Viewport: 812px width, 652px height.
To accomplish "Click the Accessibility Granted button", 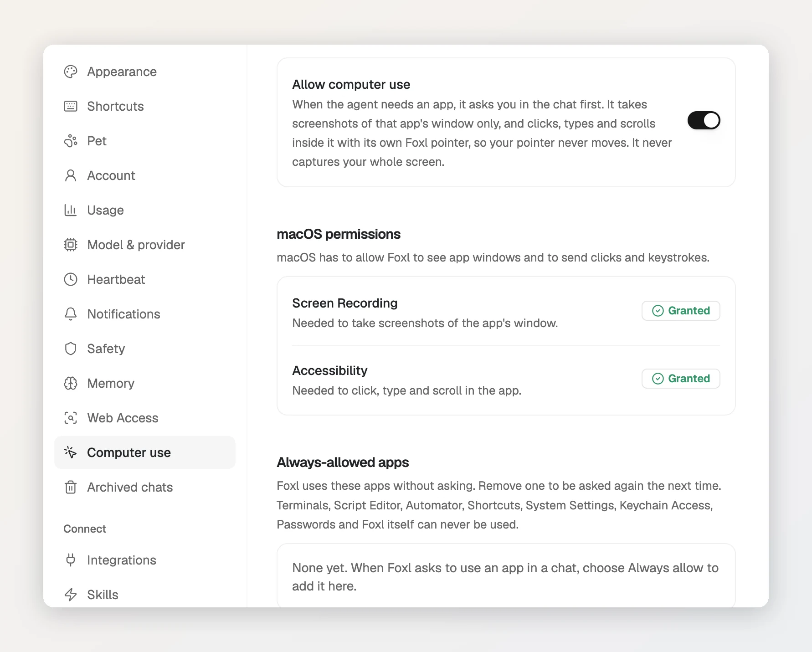I will pyautogui.click(x=681, y=379).
